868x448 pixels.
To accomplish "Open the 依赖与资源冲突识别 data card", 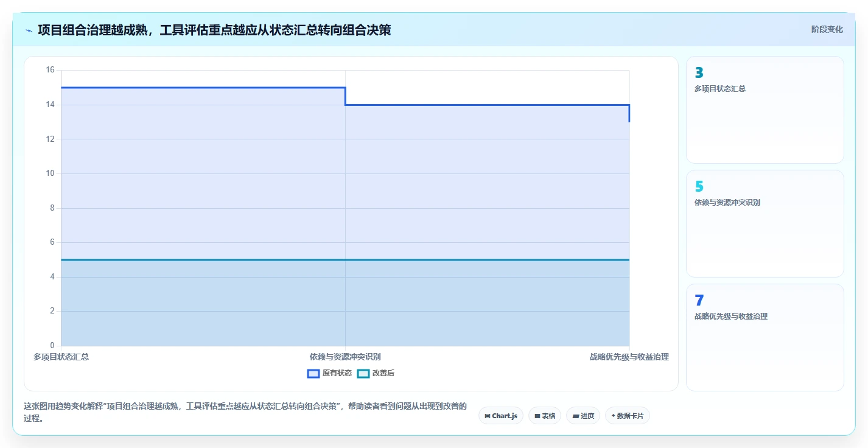I will [x=765, y=223].
